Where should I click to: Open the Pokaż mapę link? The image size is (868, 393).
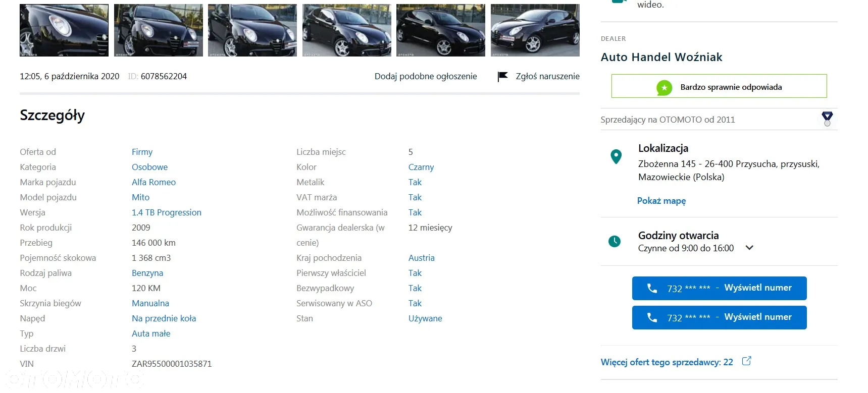click(661, 201)
